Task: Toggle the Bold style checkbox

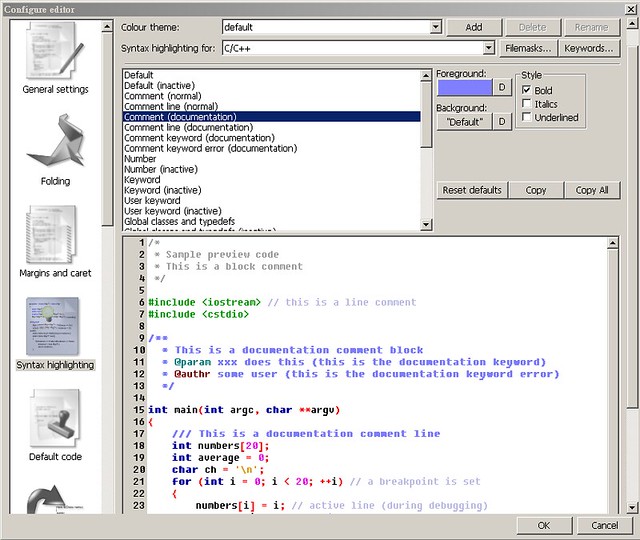Action: point(527,90)
